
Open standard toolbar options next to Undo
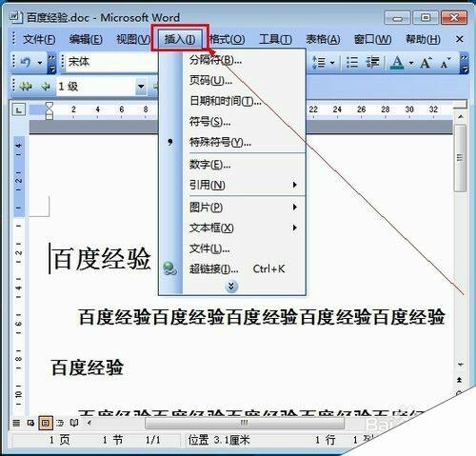[x=51, y=63]
